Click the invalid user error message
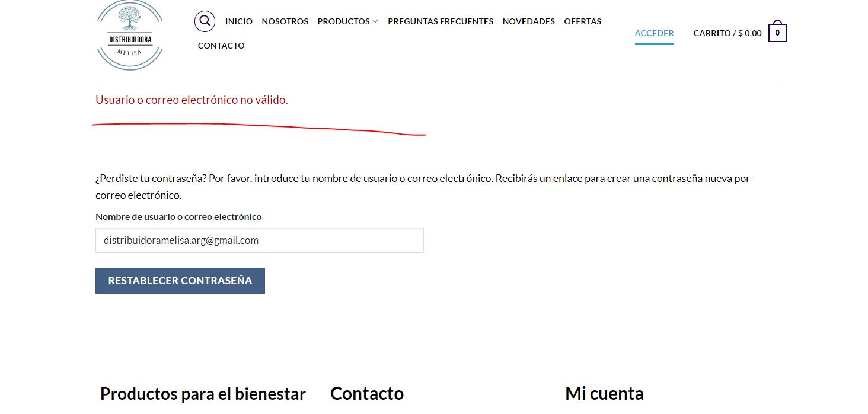This screenshot has width=868, height=414. tap(192, 100)
